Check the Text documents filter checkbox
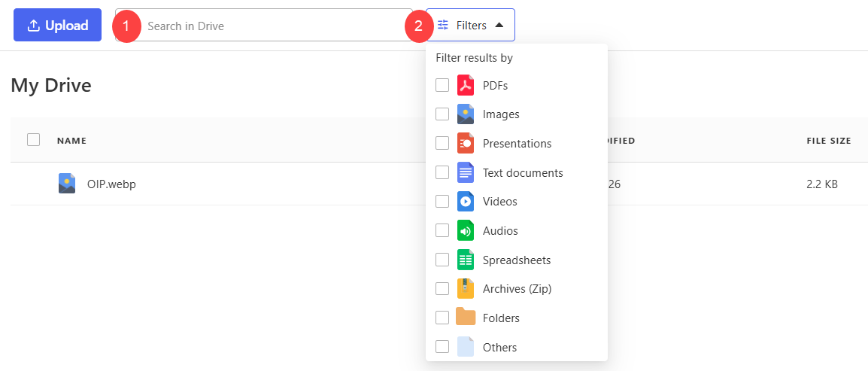This screenshot has width=868, height=371. [442, 173]
